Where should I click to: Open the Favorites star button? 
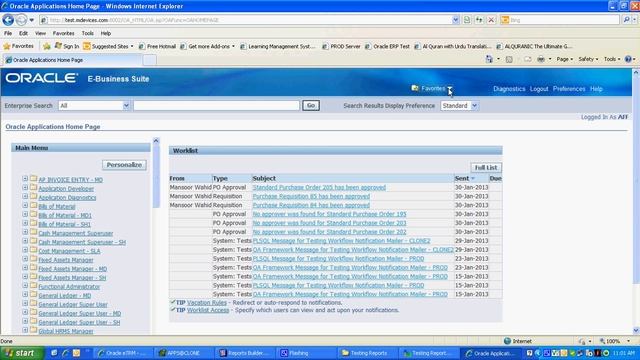pyautogui.click(x=18, y=46)
